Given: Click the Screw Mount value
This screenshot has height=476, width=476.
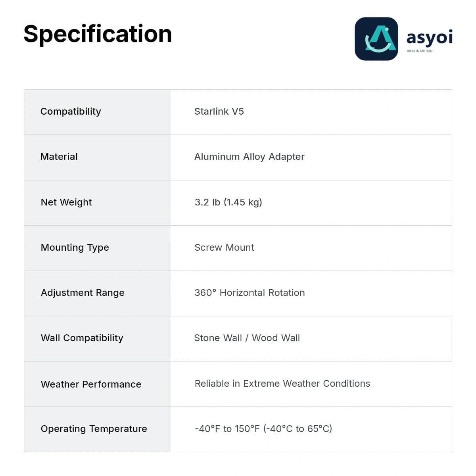Looking at the screenshot, I should pyautogui.click(x=224, y=248).
